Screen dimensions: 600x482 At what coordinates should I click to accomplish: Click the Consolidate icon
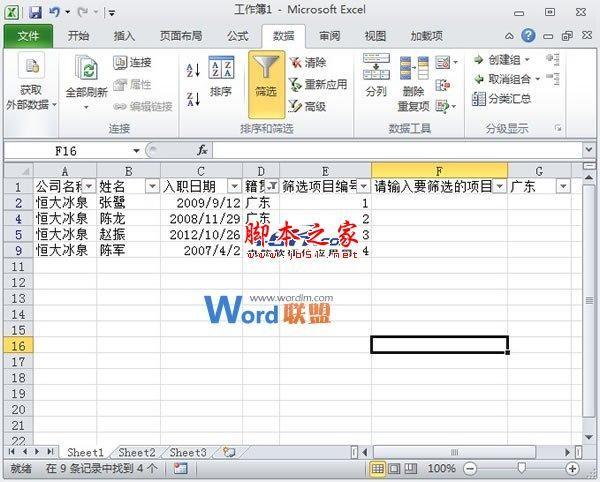[x=443, y=85]
